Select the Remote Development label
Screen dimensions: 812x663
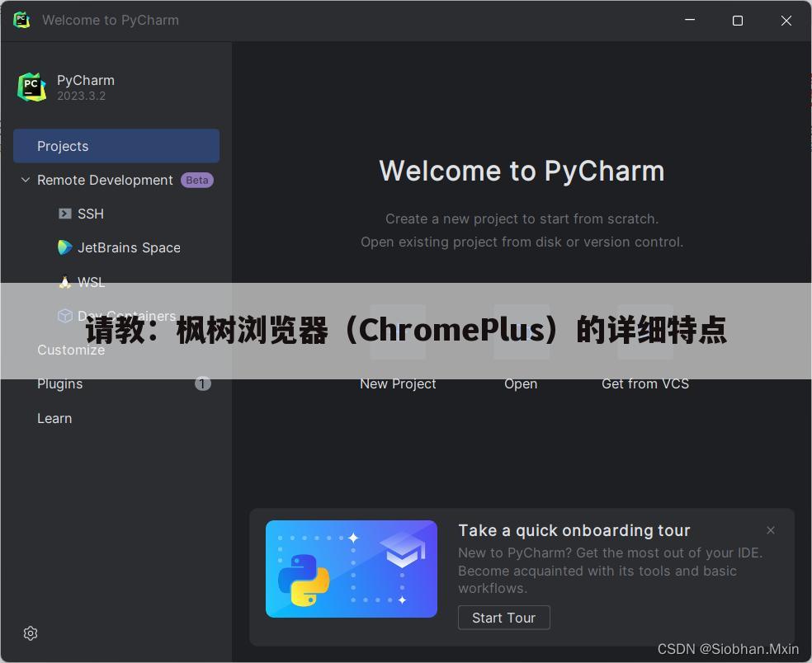[x=105, y=180]
